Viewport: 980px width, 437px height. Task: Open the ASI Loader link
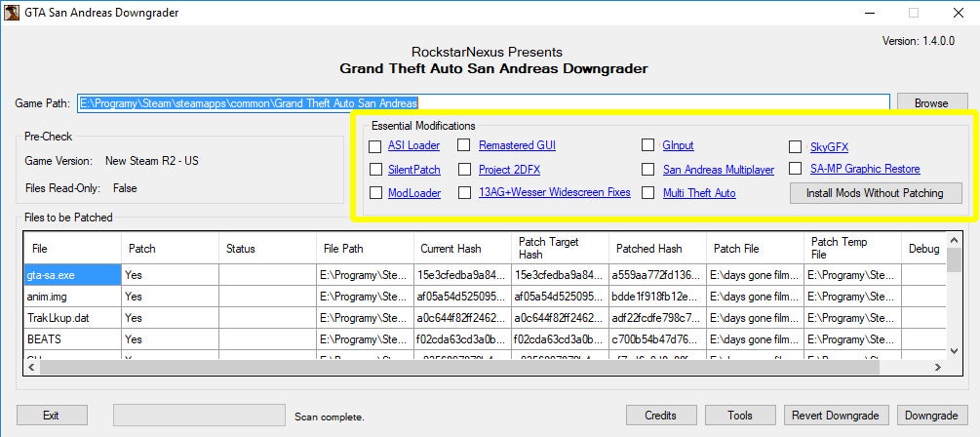coord(413,145)
